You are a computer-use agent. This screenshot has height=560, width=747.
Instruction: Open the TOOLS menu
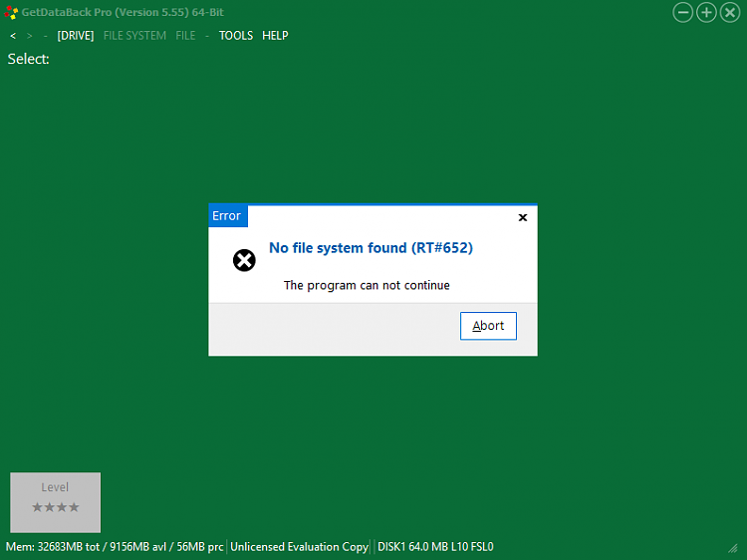(x=236, y=36)
